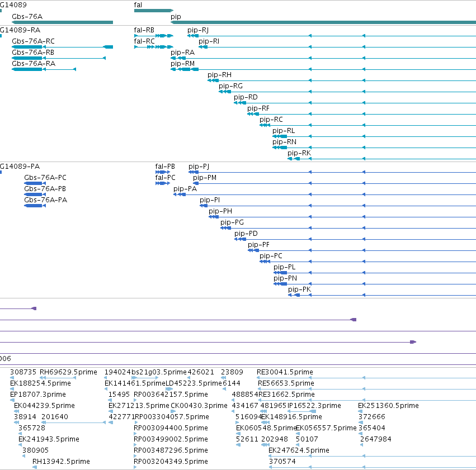
Task: Select the pip-PK protein label
Action: pyautogui.click(x=300, y=289)
